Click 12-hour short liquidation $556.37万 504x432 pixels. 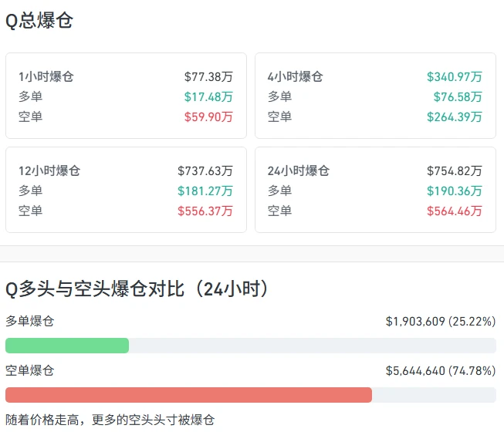click(x=205, y=211)
